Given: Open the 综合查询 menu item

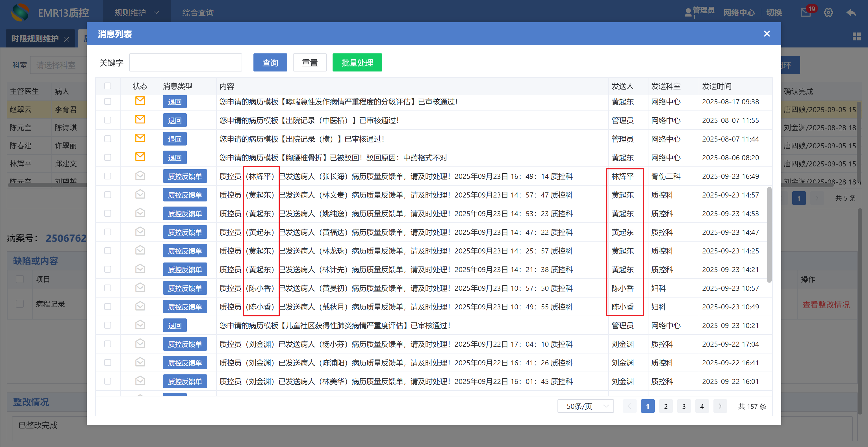Looking at the screenshot, I should (x=198, y=13).
